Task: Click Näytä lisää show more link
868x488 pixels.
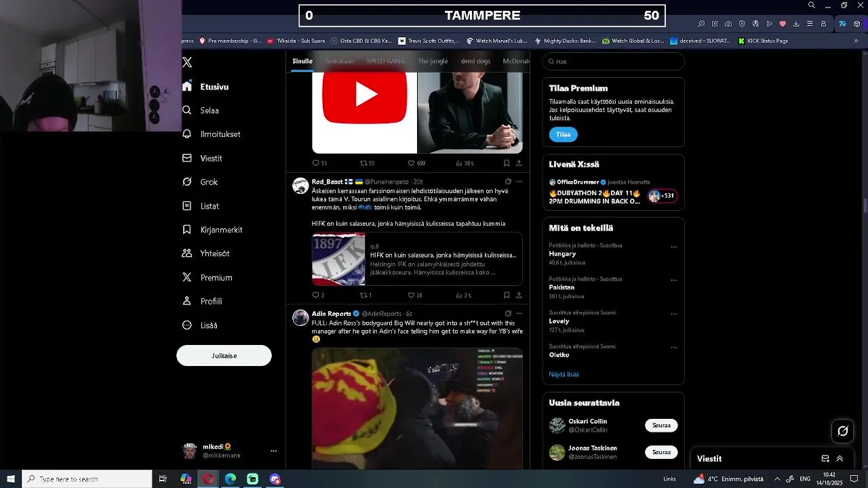Action: (564, 374)
